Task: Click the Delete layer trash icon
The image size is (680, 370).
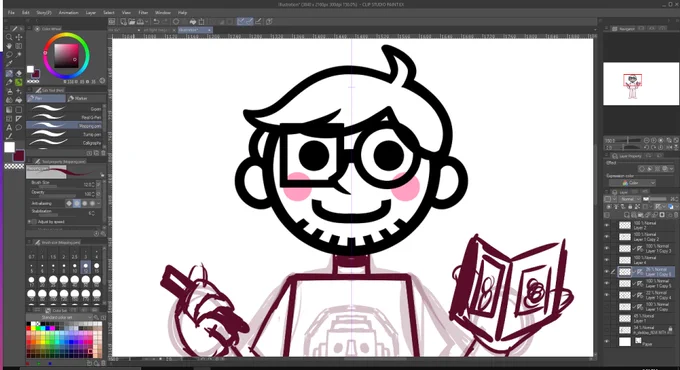Action: coord(677,215)
